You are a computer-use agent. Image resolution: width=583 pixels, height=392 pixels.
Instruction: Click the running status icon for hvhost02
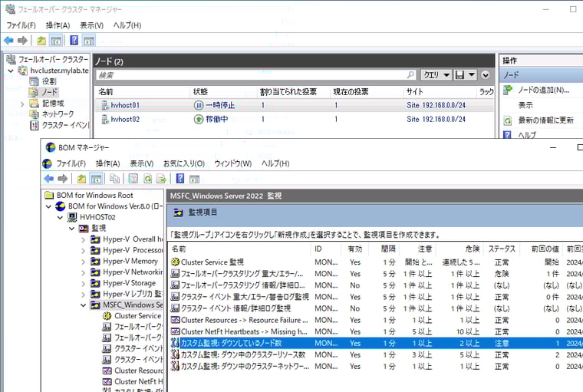click(199, 120)
